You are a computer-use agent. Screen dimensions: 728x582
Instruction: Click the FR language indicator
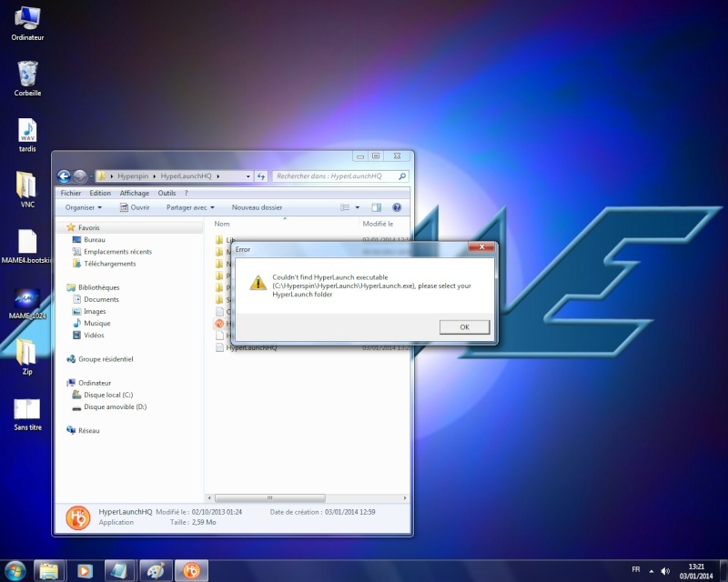pos(635,569)
